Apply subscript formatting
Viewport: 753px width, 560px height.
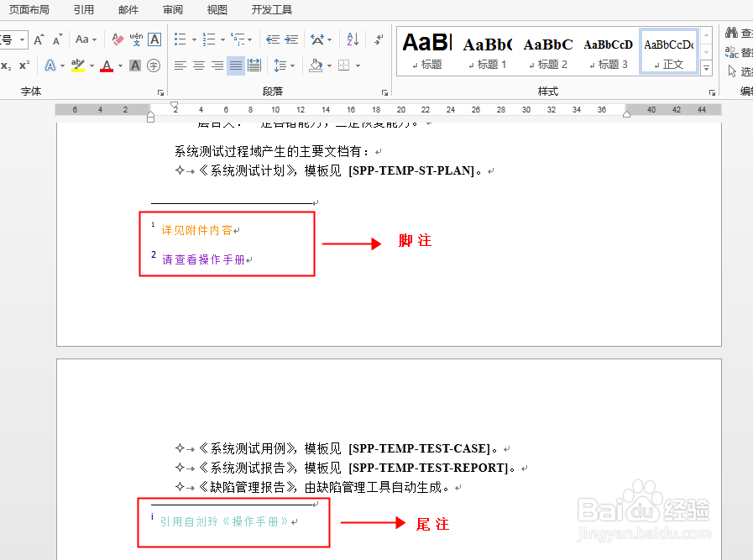pyautogui.click(x=7, y=65)
